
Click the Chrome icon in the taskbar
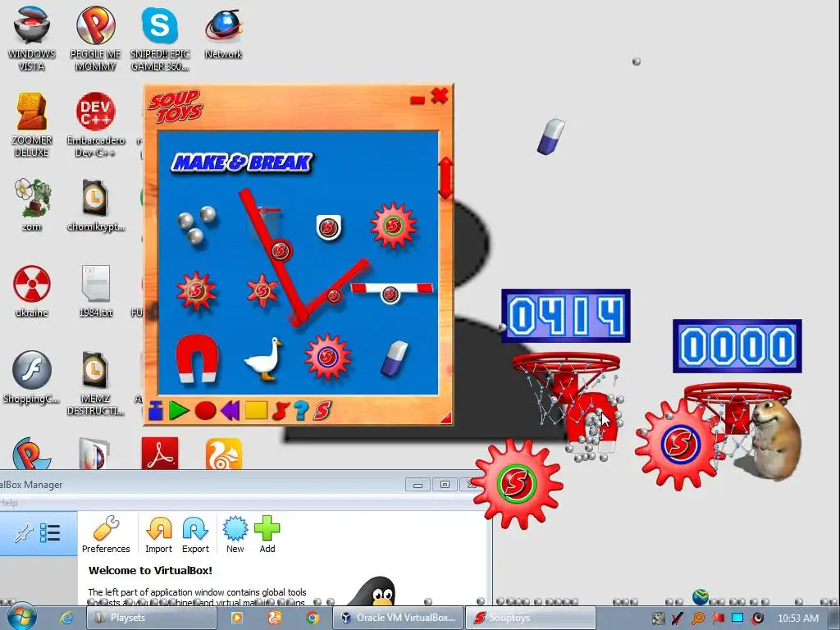[313, 618]
